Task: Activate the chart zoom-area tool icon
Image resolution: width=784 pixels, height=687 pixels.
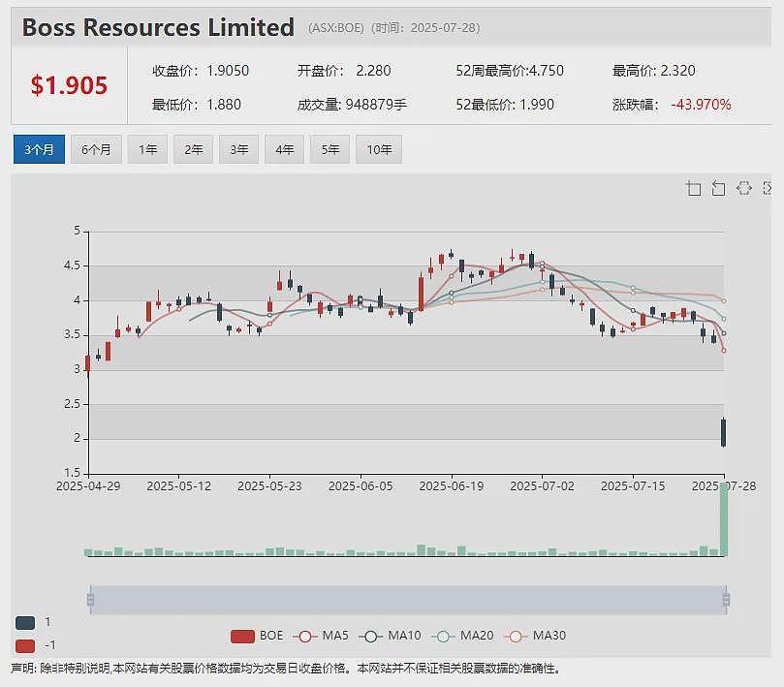Action: tap(694, 189)
